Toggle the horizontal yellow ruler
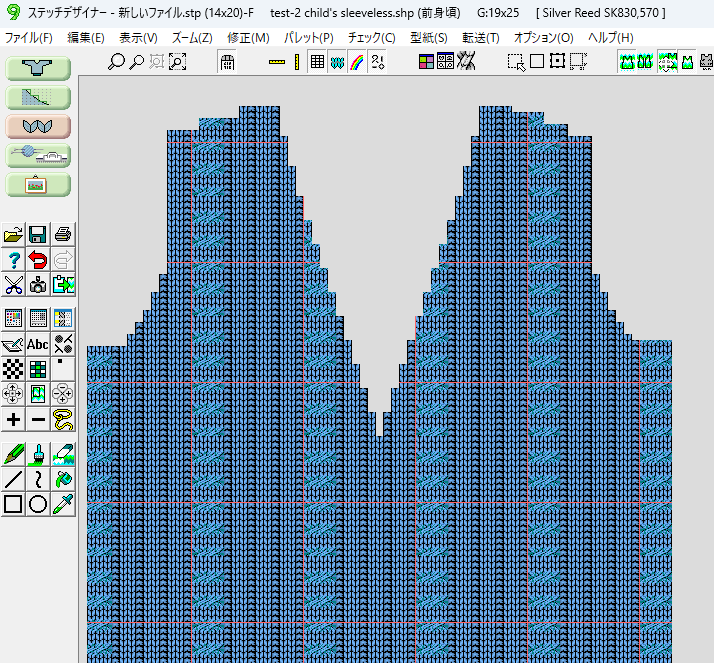Screen dimensions: 714x663 click(x=276, y=62)
